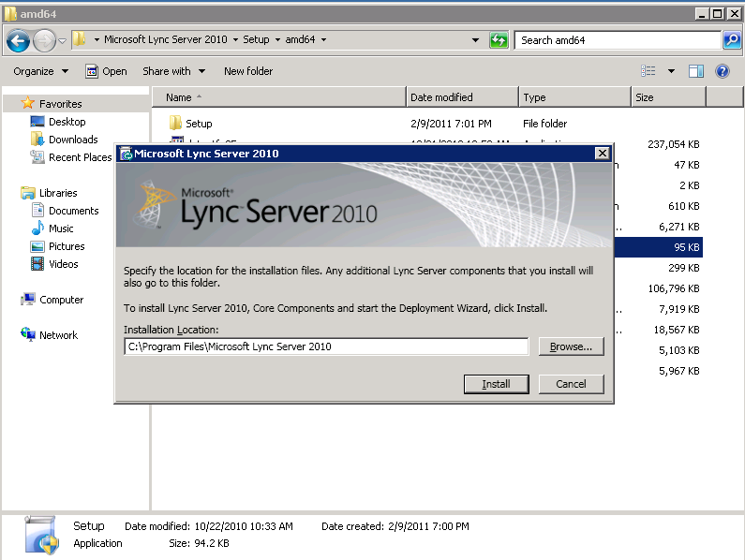Viewport: 745px width, 560px height.
Task: Click Cancel in the Lync Server dialog
Action: (571, 384)
